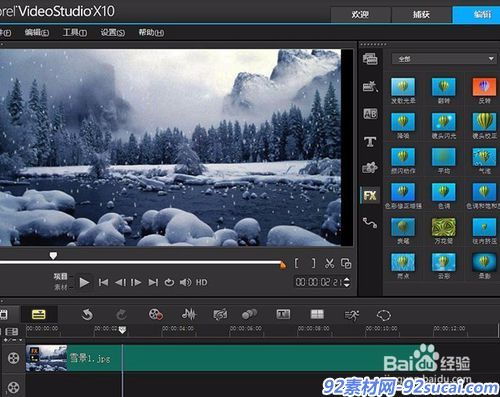Image resolution: width=500 pixels, height=397 pixels.
Task: Expand the 全部 filter category dropdown
Action: pyautogui.click(x=444, y=59)
